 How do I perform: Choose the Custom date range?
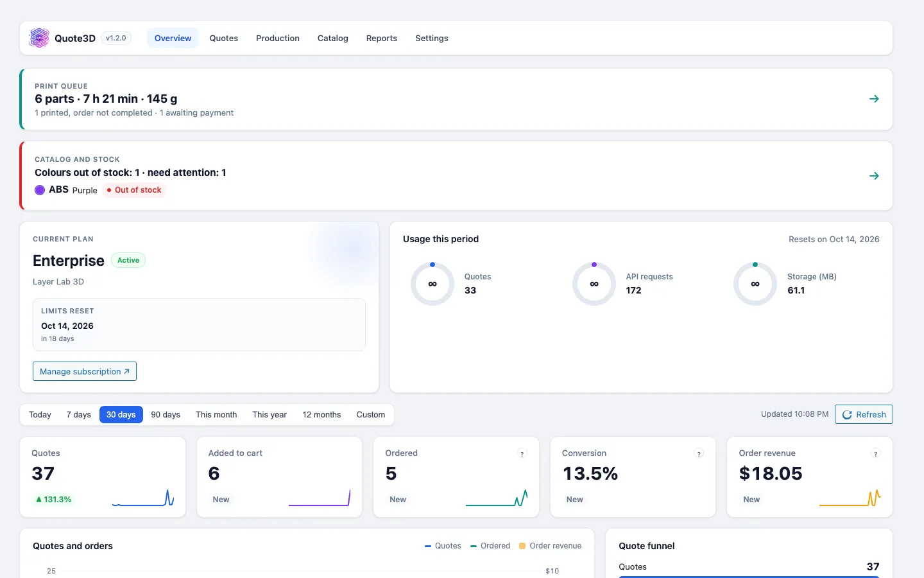[x=371, y=415]
